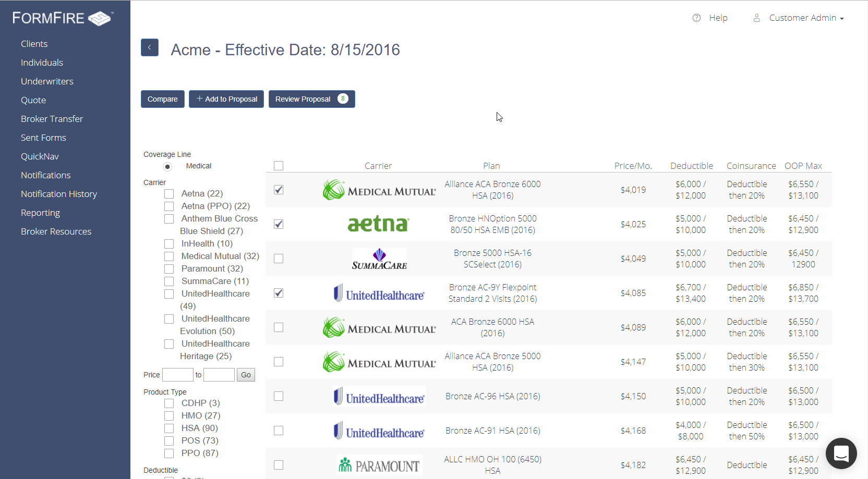This screenshot has height=479, width=868.
Task: Open Bronze AC-91 HSA (2016) plan
Action: coord(493,431)
